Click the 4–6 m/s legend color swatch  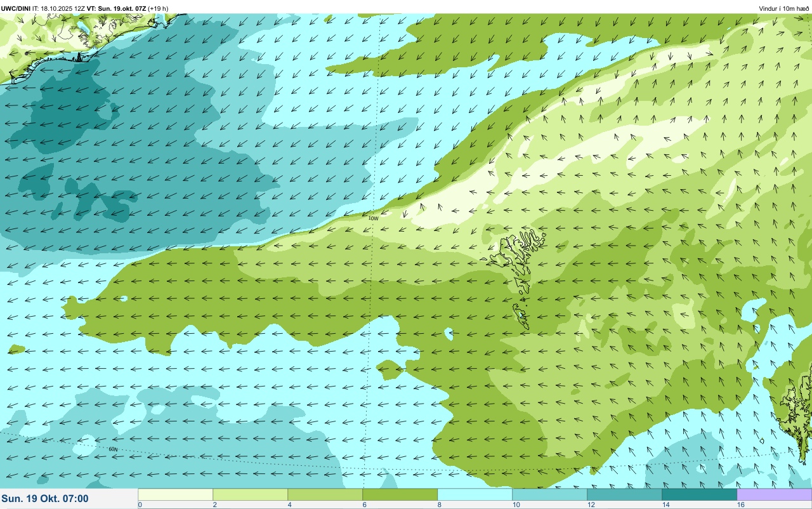click(x=325, y=494)
